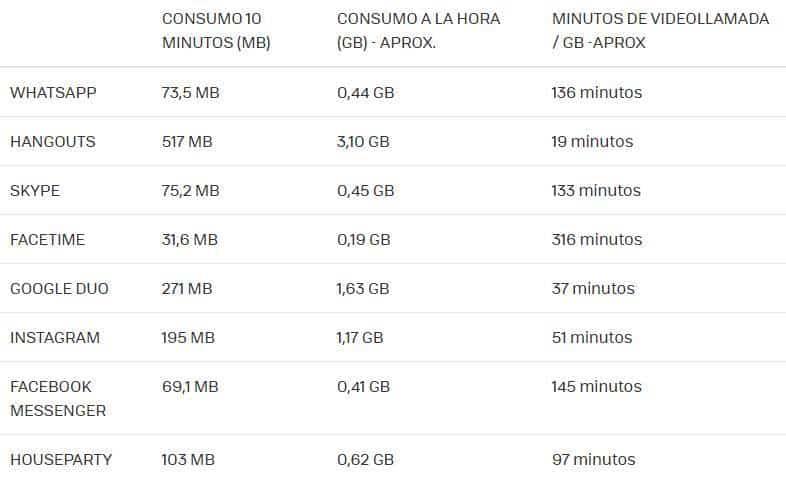Click the 3,10 GB cell
The image size is (786, 483).
pyautogui.click(x=363, y=141)
